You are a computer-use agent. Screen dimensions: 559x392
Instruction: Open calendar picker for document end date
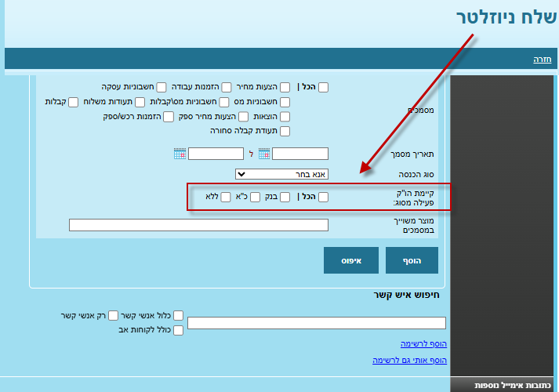[x=180, y=154]
